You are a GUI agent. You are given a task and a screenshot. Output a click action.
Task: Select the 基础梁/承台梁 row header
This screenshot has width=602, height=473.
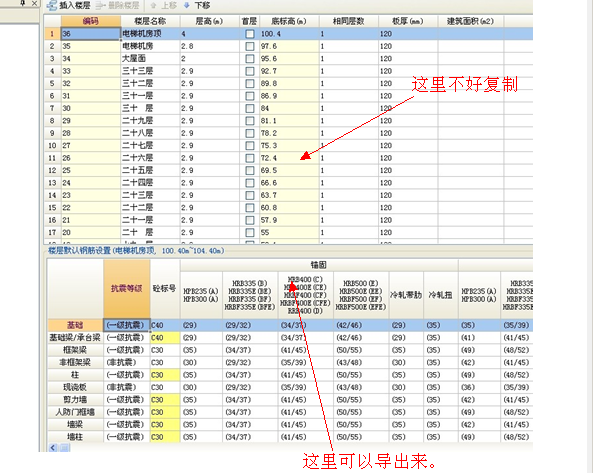[75, 337]
